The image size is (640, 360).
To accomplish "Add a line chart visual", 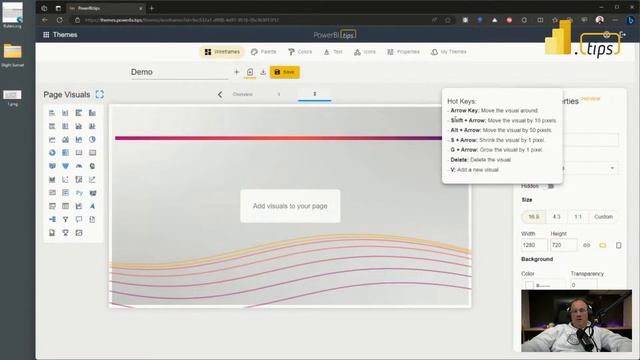I will [52, 140].
